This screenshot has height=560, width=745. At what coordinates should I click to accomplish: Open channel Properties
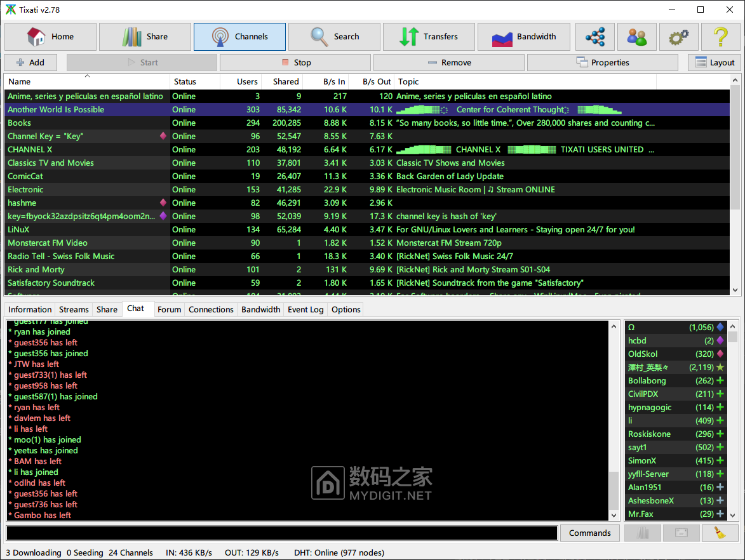point(603,62)
